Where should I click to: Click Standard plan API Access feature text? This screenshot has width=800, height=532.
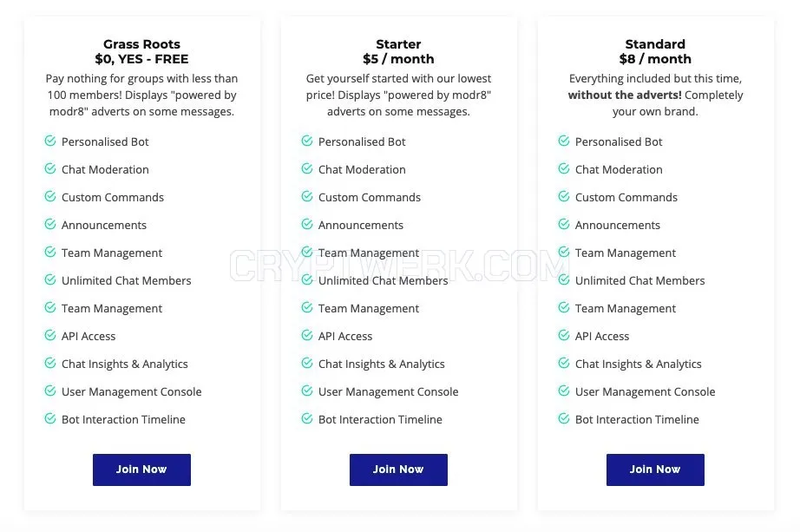602,336
